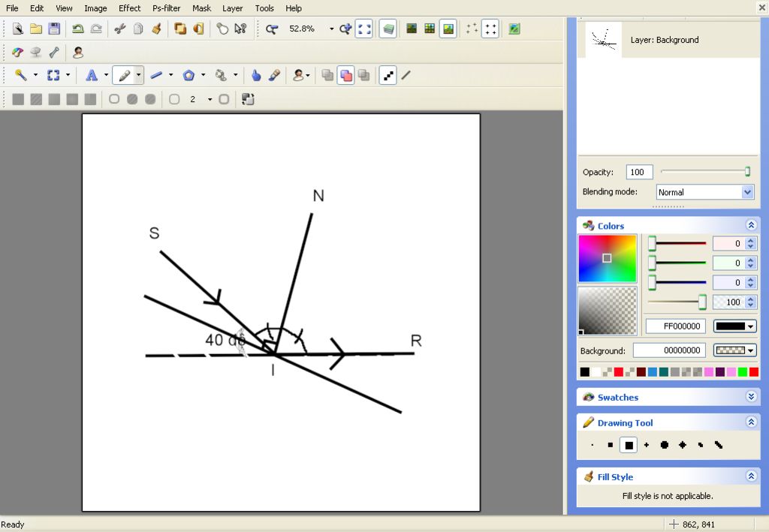Expand the Swatches panel

click(751, 396)
